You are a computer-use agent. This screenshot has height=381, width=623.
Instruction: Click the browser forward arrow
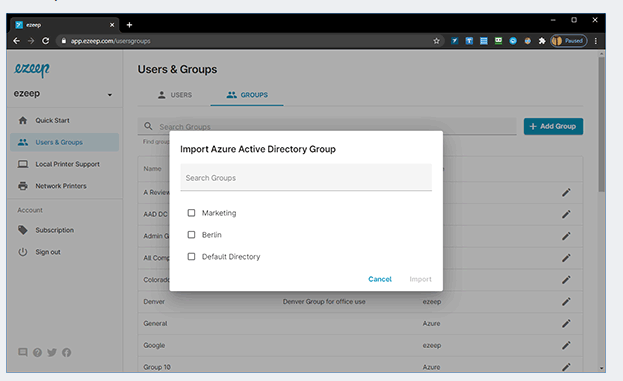[x=31, y=41]
